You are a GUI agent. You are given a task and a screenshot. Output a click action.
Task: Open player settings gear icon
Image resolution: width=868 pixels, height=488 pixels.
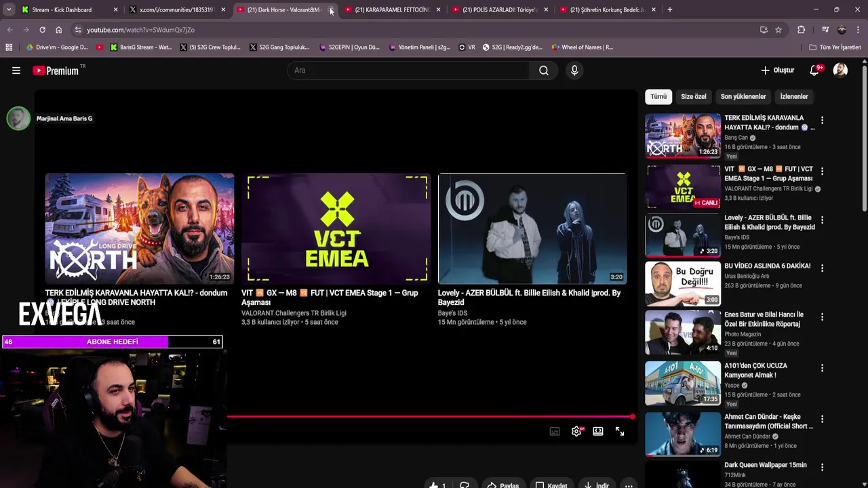576,432
